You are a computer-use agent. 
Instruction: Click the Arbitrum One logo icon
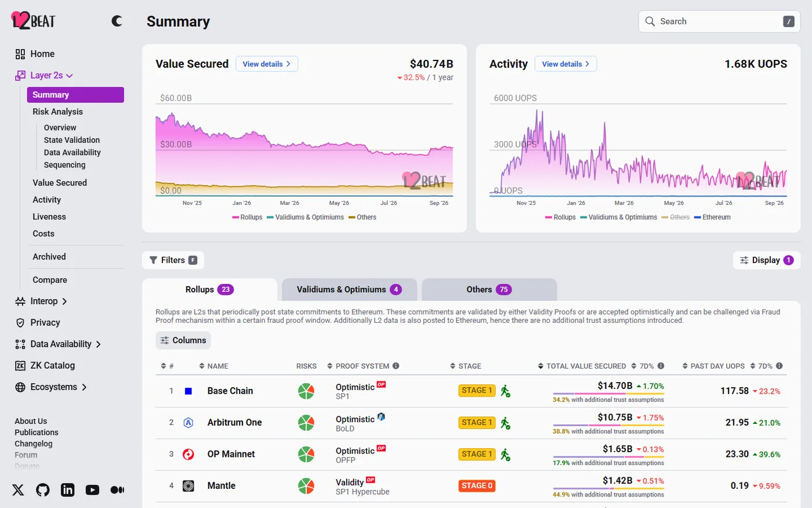[188, 423]
